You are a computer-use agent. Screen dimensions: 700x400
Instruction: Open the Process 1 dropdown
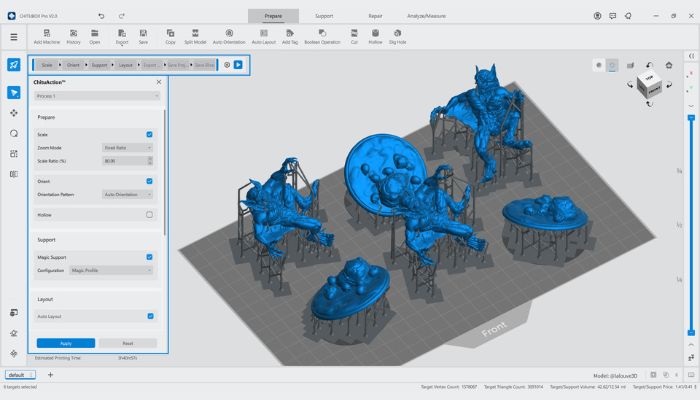click(x=97, y=96)
